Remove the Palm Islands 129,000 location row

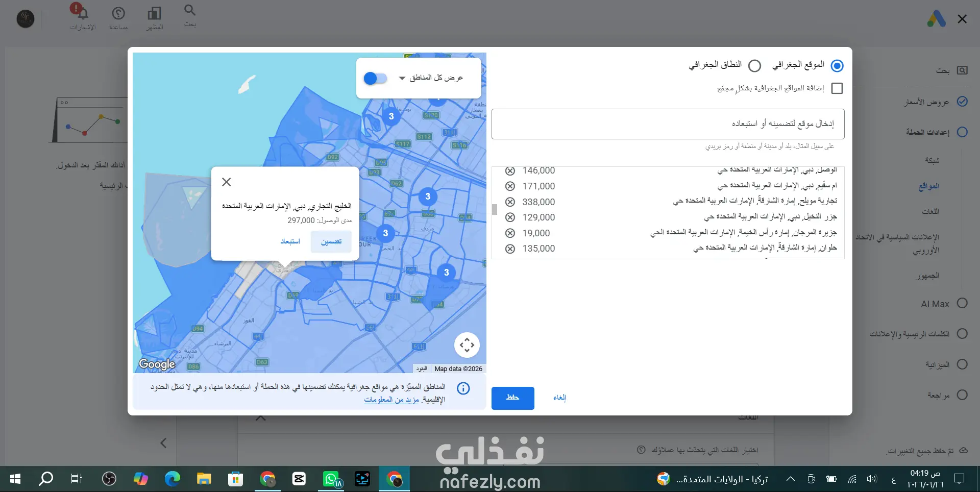pos(510,217)
